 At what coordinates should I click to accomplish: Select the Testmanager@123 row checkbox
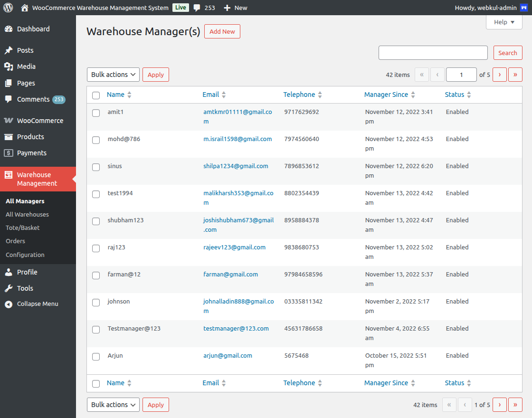coord(96,330)
